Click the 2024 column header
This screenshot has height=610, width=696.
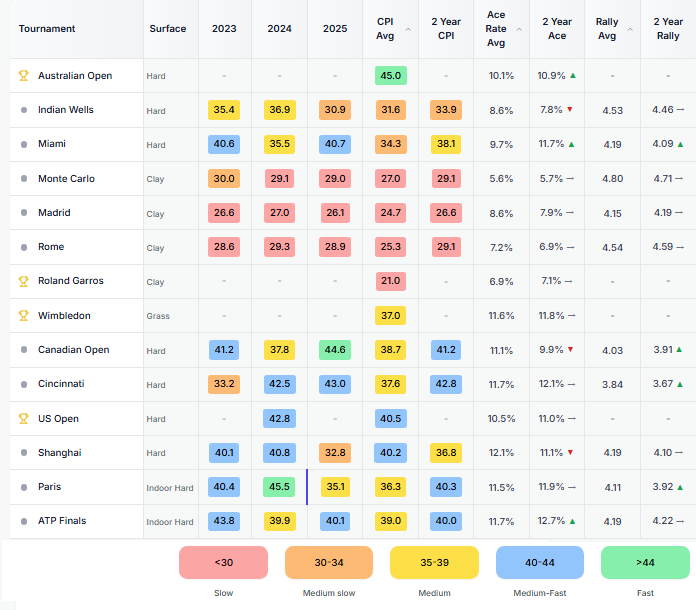point(279,28)
